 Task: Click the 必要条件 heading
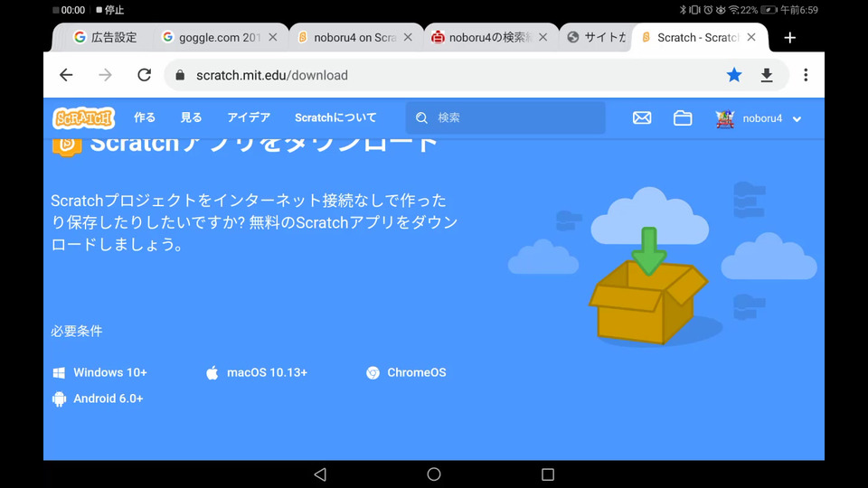tap(76, 331)
